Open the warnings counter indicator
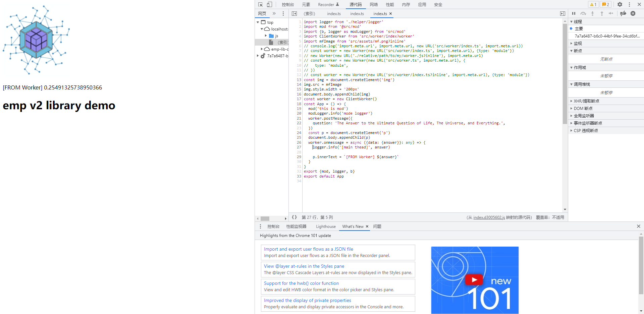This screenshot has width=644, height=314. [593, 4]
